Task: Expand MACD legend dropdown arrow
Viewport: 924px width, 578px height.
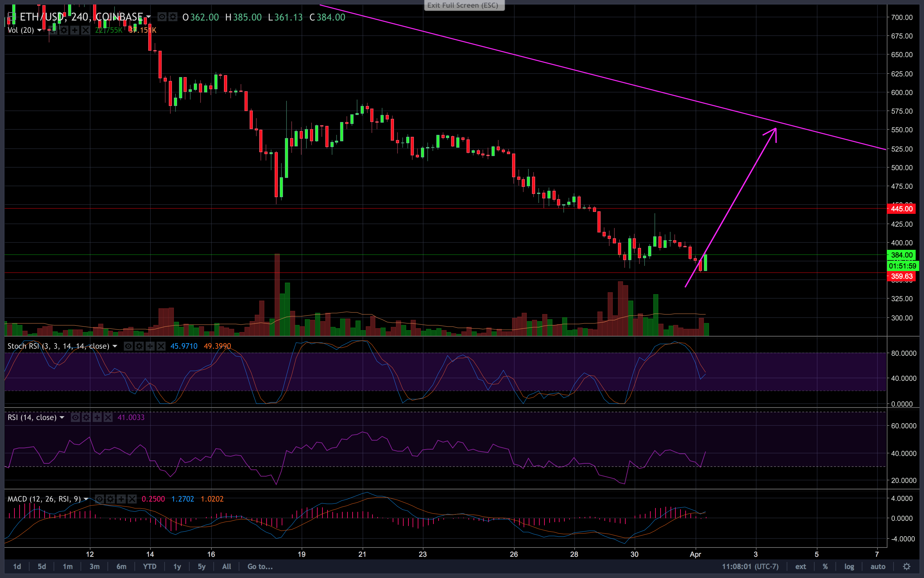Action: [86, 499]
